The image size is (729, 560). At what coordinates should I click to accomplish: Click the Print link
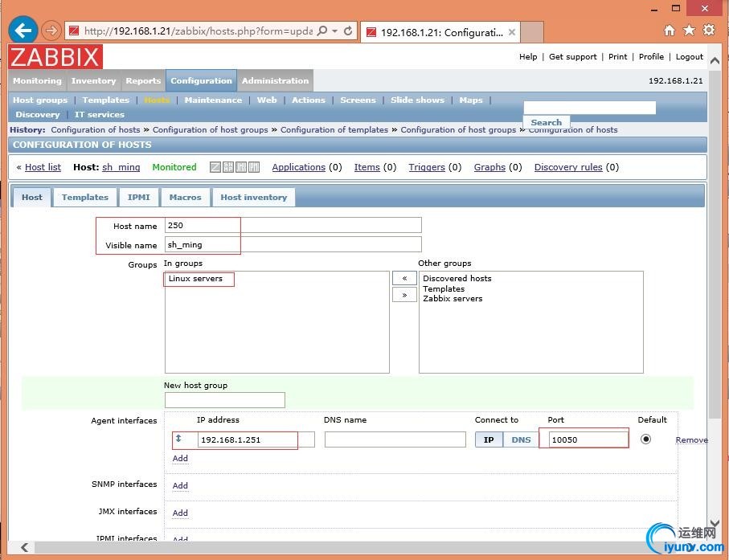tap(618, 57)
